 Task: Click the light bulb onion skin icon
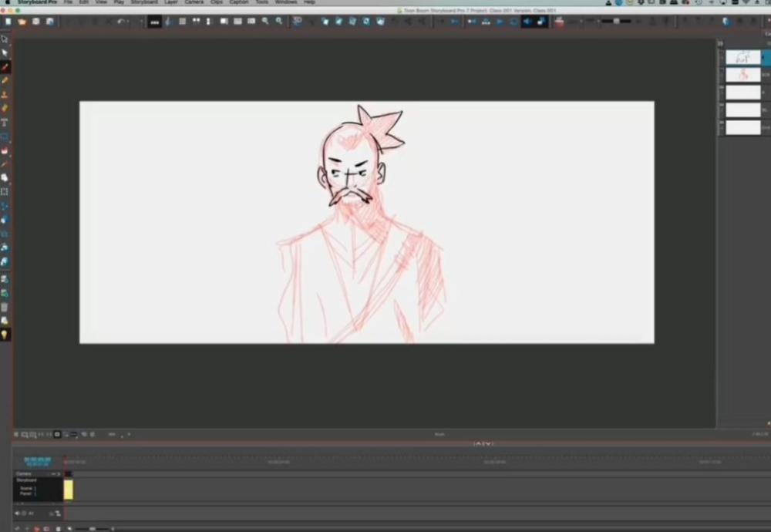5,335
